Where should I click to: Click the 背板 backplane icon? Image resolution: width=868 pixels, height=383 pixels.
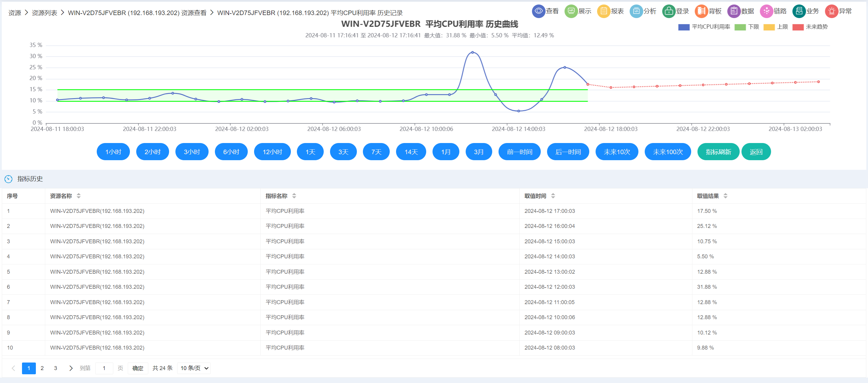coord(701,11)
